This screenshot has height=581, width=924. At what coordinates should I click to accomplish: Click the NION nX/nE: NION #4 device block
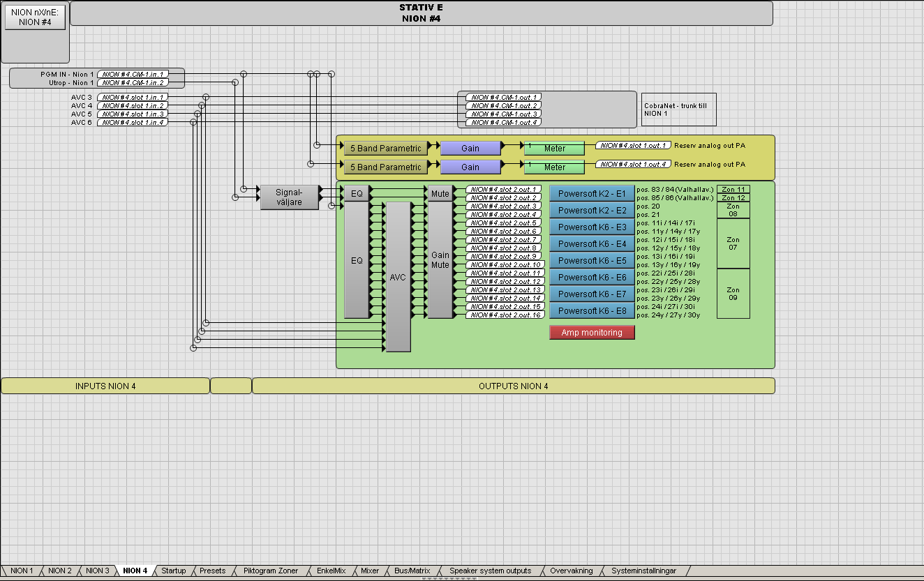(35, 17)
